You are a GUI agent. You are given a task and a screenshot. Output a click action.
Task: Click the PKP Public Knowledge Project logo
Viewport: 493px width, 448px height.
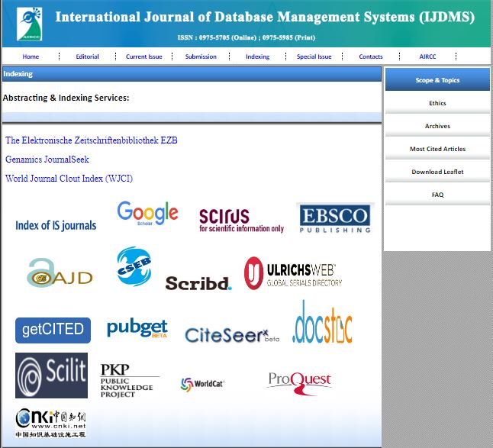click(x=130, y=380)
